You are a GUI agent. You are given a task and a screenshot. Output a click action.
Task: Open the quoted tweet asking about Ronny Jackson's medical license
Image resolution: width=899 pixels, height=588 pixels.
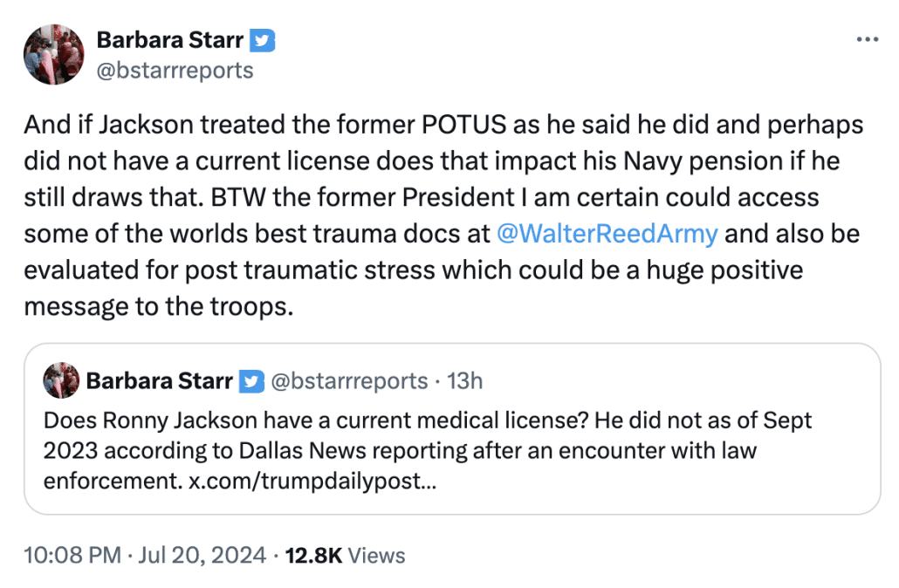pyautogui.click(x=452, y=428)
